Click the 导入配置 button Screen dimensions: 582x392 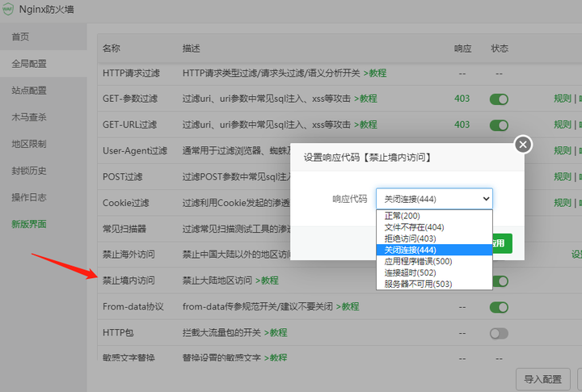[543, 379]
